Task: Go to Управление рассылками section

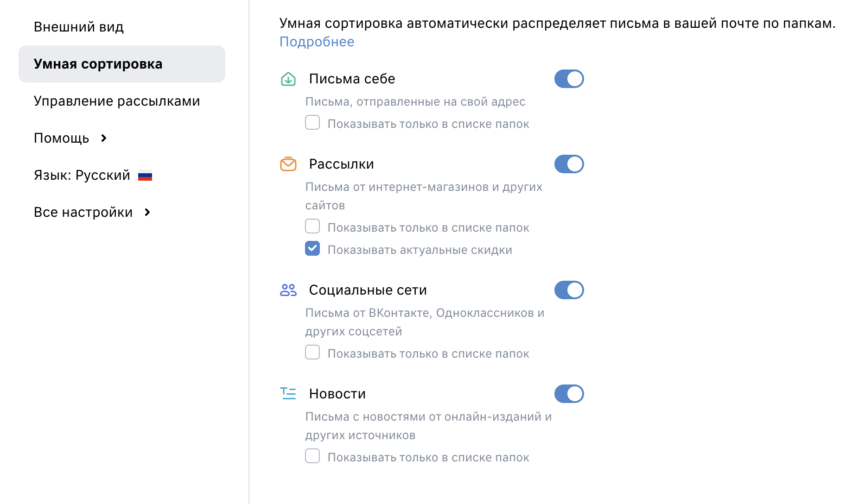Action: pyautogui.click(x=117, y=101)
